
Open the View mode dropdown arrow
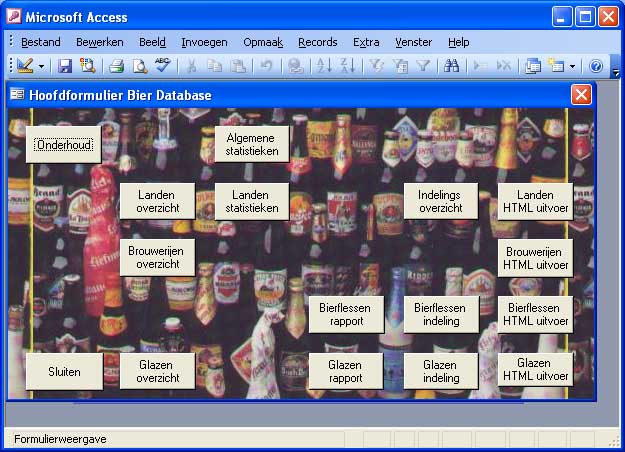41,66
